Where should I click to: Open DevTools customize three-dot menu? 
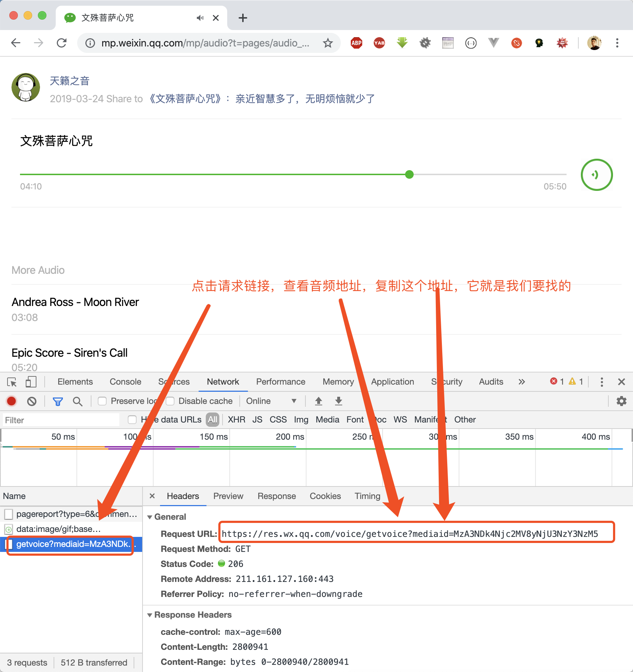click(602, 382)
